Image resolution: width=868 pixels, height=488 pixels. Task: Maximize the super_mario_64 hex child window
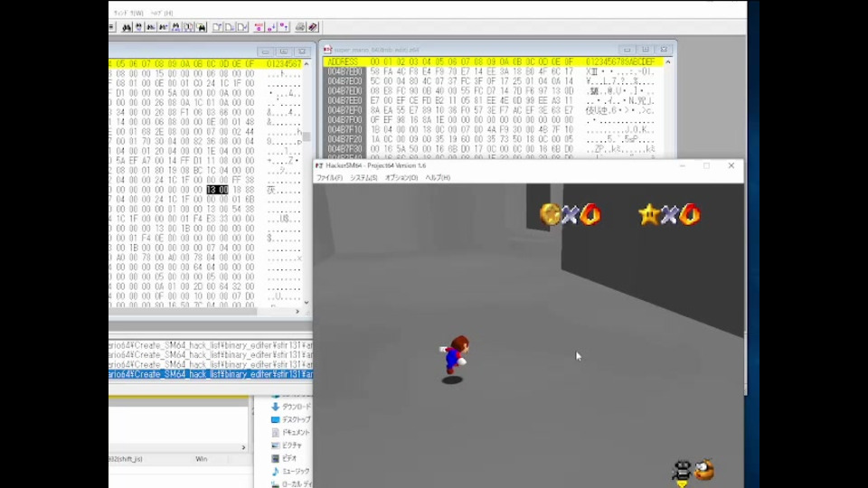pyautogui.click(x=646, y=50)
